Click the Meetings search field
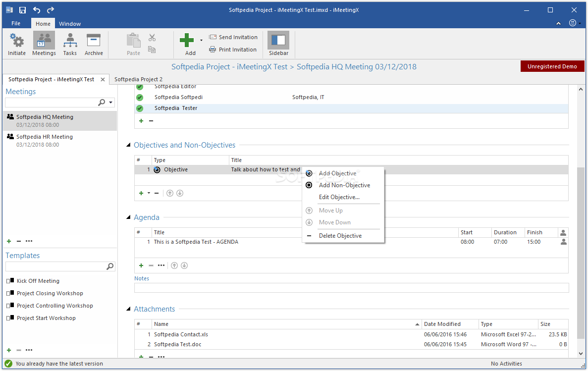This screenshot has height=371, width=588. (51, 103)
